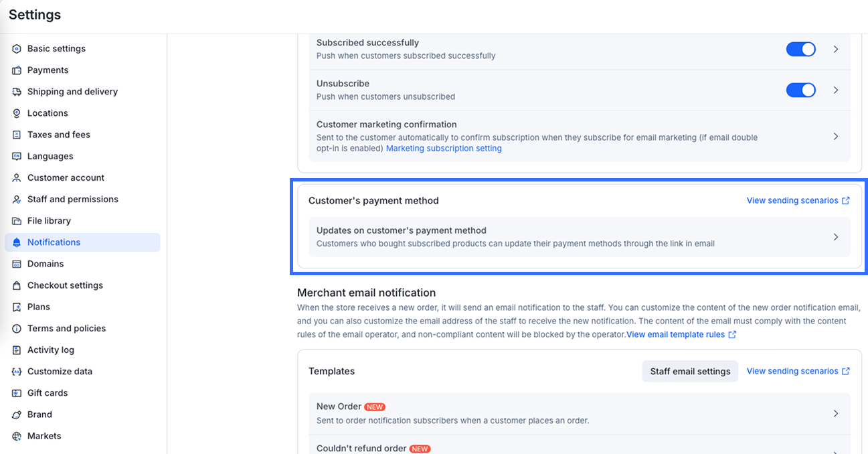Expand Customer marketing confirmation chevron

[x=836, y=136]
